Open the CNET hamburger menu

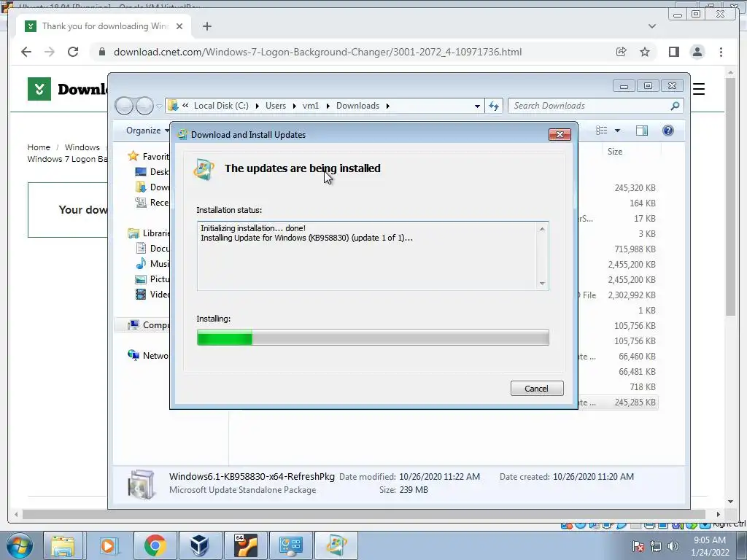pyautogui.click(x=698, y=89)
